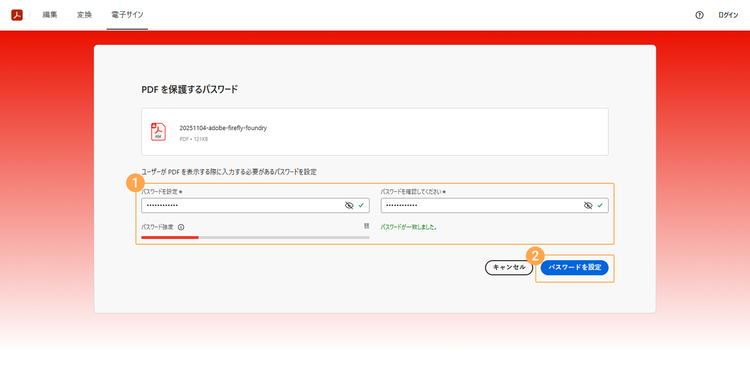Click the キャンセル button
Image resolution: width=750 pixels, height=375 pixels.
click(x=509, y=268)
